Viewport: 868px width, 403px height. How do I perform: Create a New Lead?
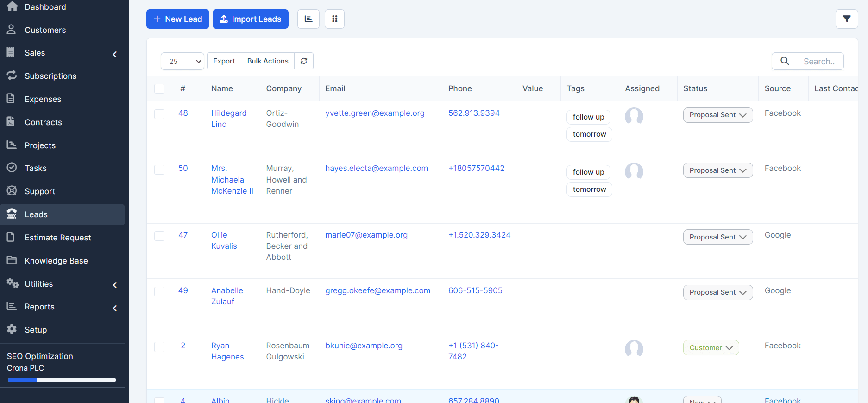tap(178, 19)
